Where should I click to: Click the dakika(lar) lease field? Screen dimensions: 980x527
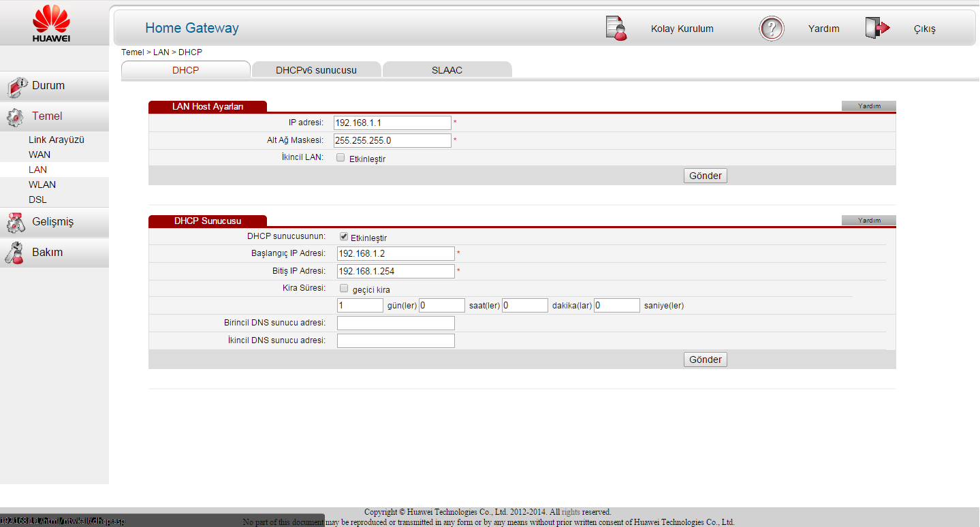coord(525,305)
